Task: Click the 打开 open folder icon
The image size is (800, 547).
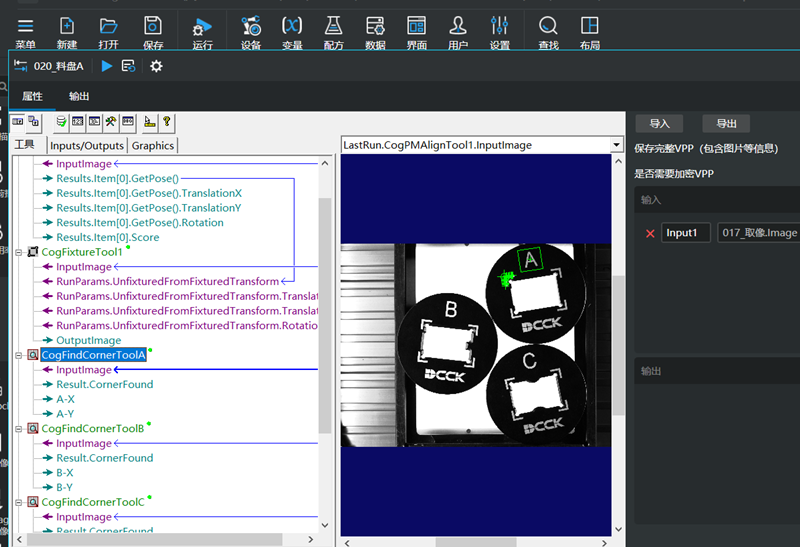Action: pyautogui.click(x=108, y=32)
